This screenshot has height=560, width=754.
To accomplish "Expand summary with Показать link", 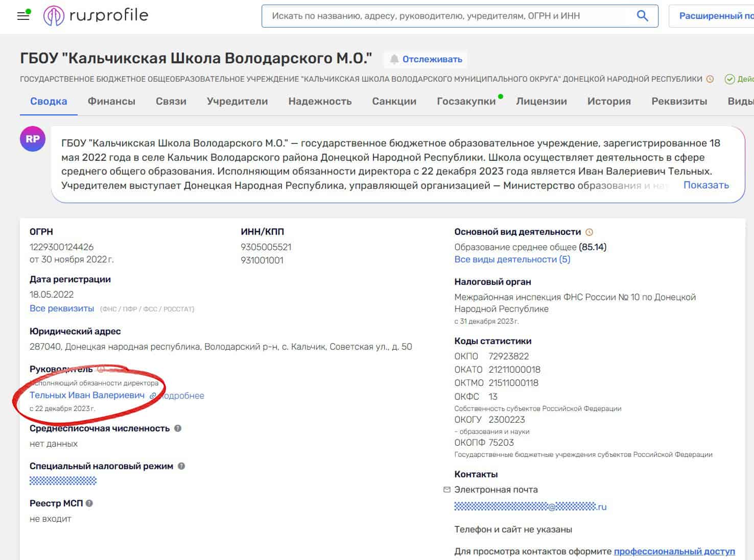I will tap(706, 185).
